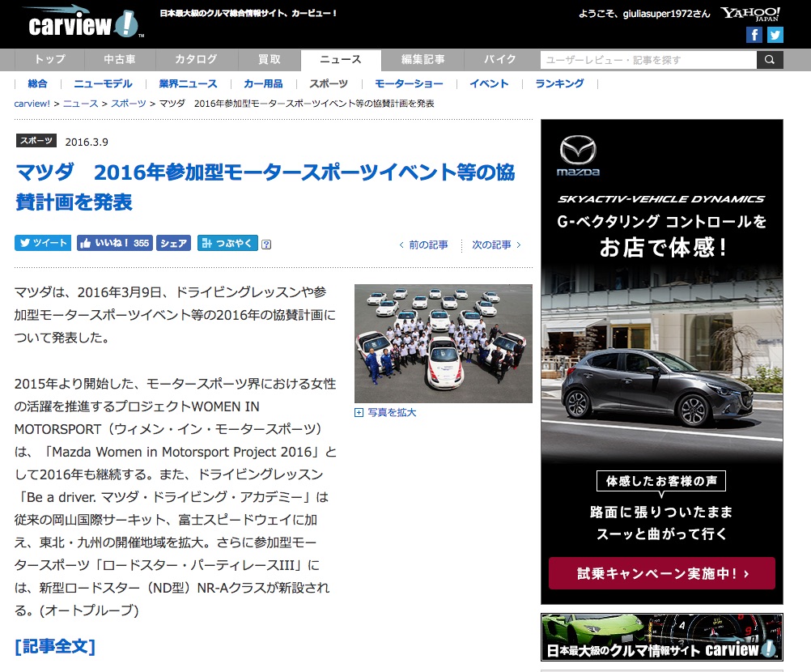Open the [記事全文] full article link
This screenshot has height=672, width=811.
coord(55,646)
